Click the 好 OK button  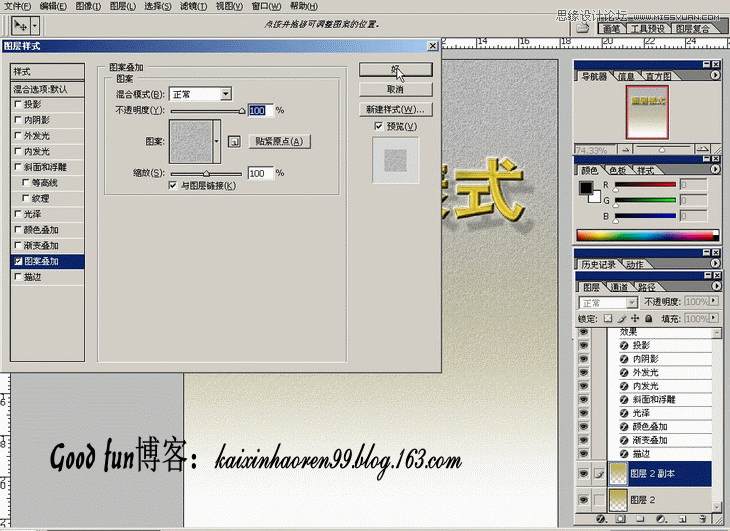point(395,70)
